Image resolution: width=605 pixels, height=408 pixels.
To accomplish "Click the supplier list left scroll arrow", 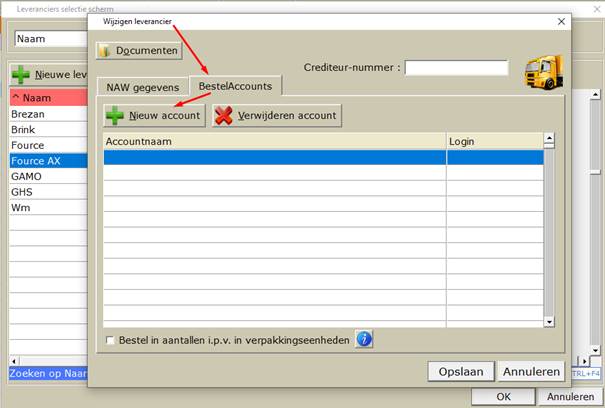I will point(14,361).
